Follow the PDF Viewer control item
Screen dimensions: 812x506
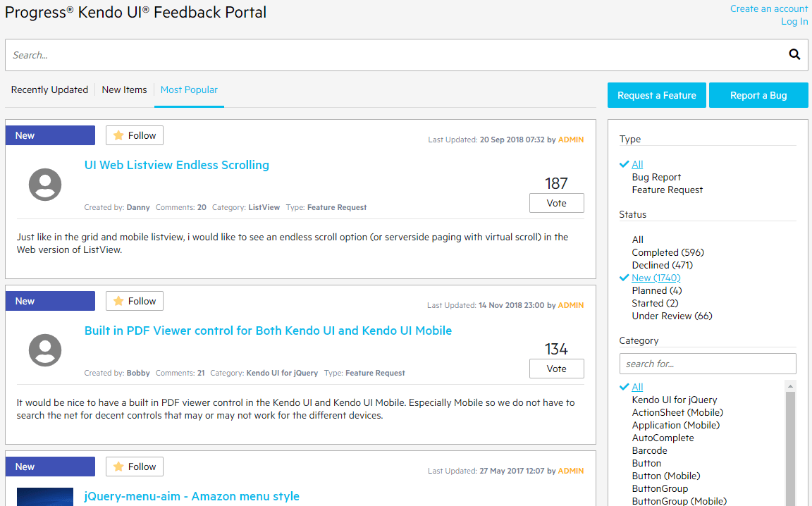[135, 301]
